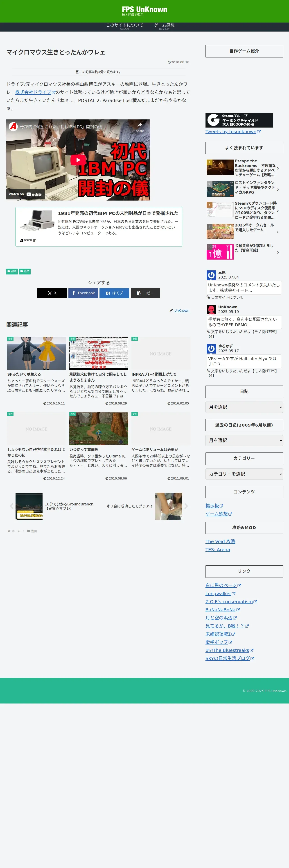Open the 掲示板 link

[x=214, y=506]
